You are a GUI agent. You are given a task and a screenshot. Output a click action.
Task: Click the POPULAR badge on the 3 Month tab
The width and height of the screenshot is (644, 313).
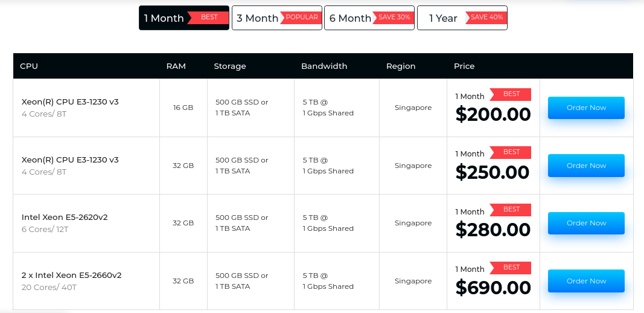(x=301, y=18)
